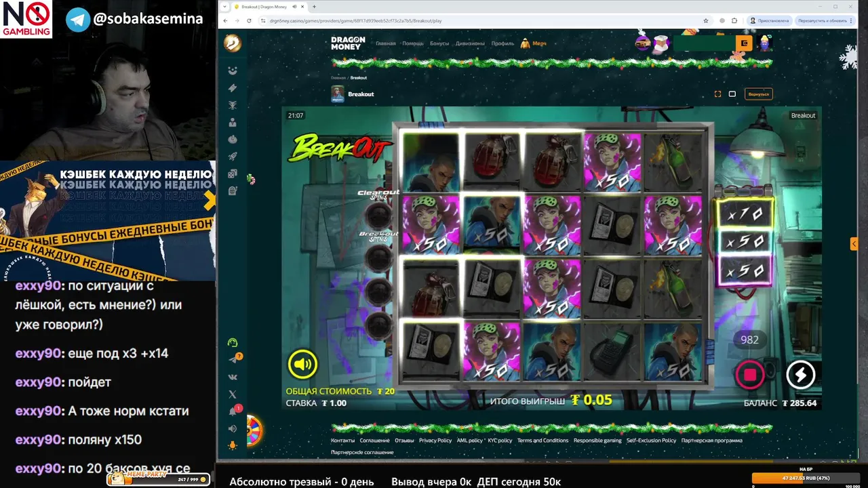Image resolution: width=868 pixels, height=488 pixels.
Task: Open the wheel of fortune icon
Action: pos(254,431)
